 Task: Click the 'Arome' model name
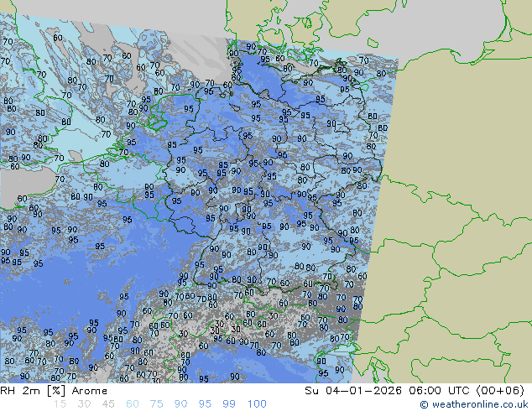point(90,391)
